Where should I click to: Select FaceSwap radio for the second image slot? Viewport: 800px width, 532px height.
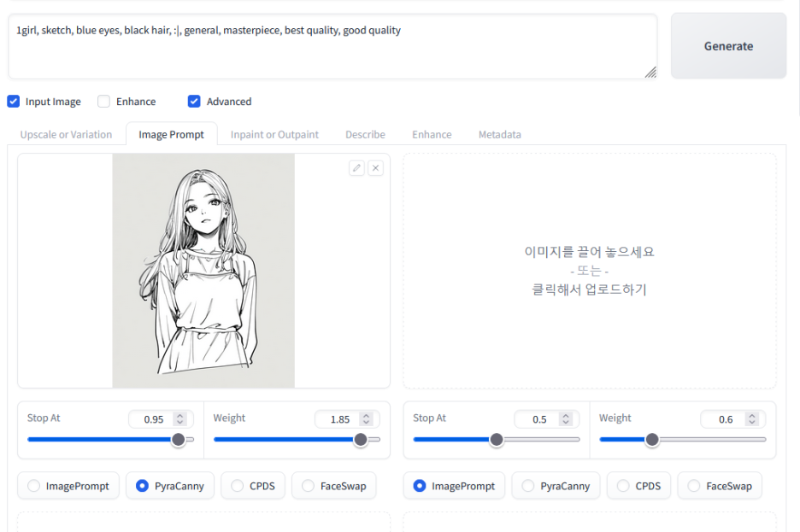694,486
